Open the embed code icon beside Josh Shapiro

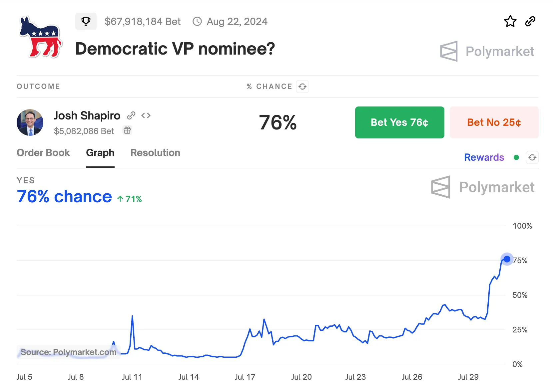pos(146,115)
